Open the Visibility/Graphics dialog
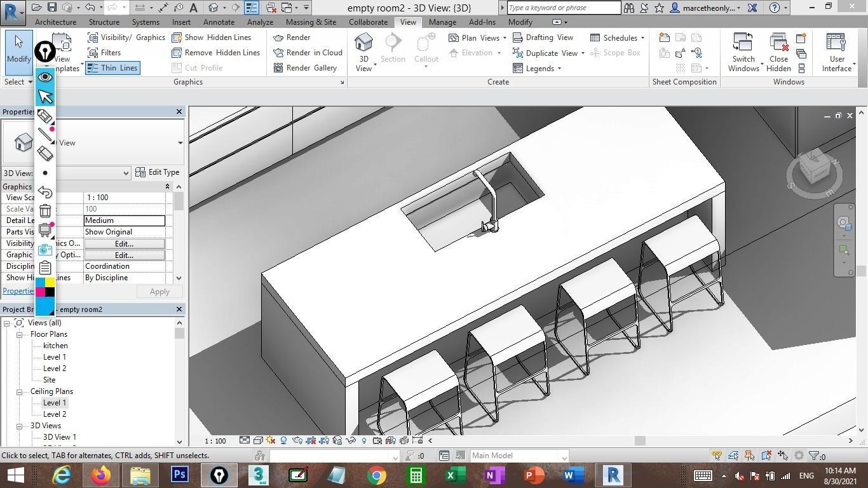Viewport: 868px width, 488px height. tap(126, 37)
